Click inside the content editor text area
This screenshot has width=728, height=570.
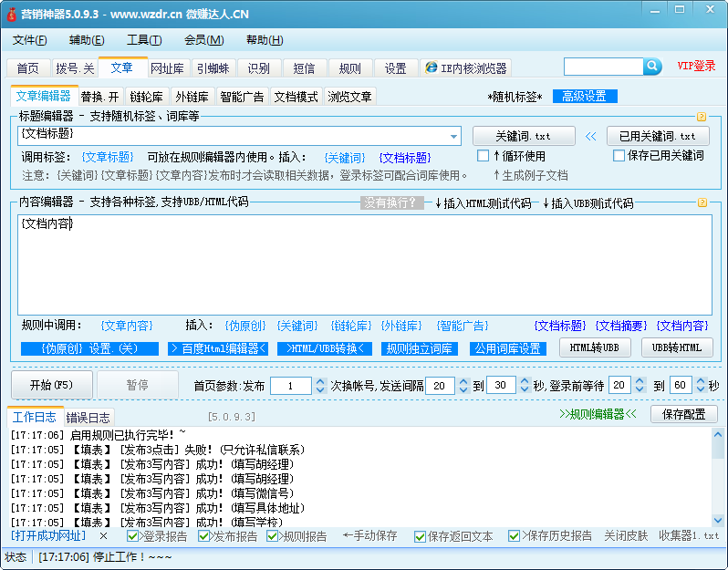[365, 264]
